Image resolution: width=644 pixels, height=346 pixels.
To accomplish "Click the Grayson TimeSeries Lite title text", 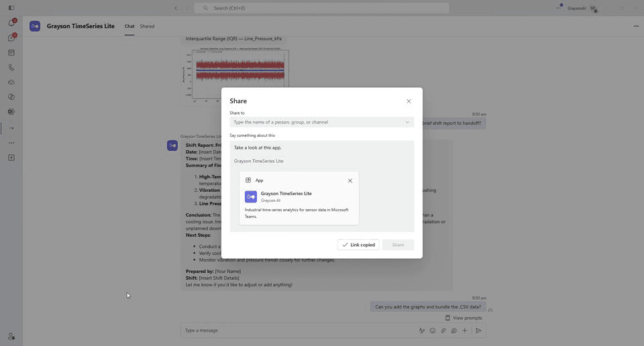I will click(80, 26).
